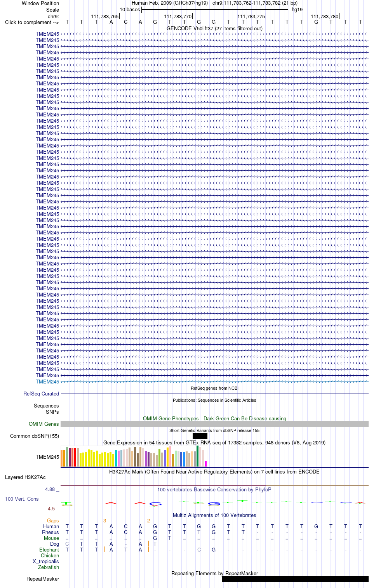
Task: Select the X_tropicalis alignment row label
Action: click(46, 561)
